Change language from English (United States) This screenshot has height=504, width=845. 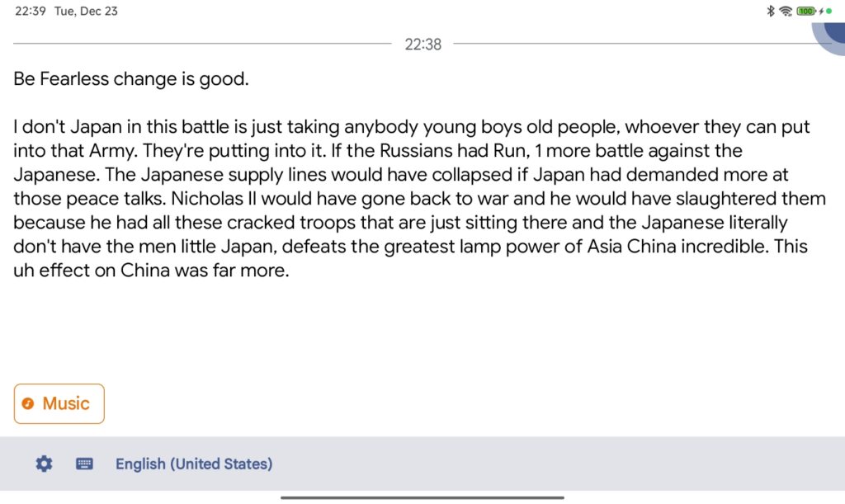pos(193,464)
